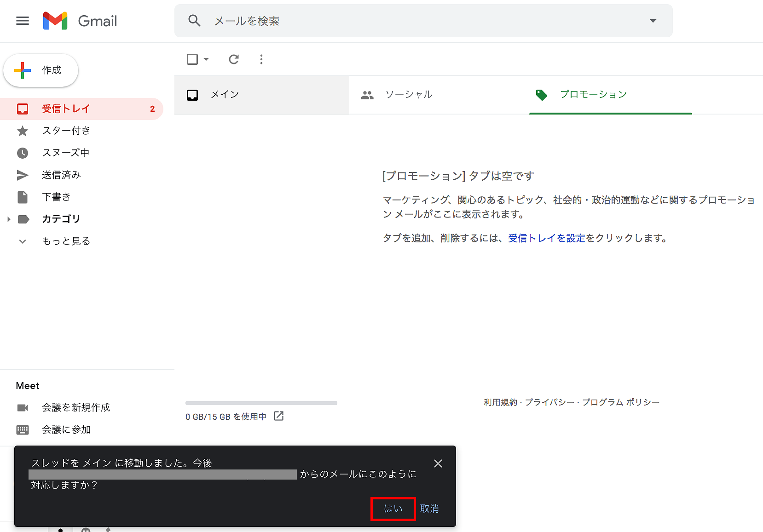Image resolution: width=763 pixels, height=532 pixels.
Task: Open スター付き starred folder
Action: [66, 131]
